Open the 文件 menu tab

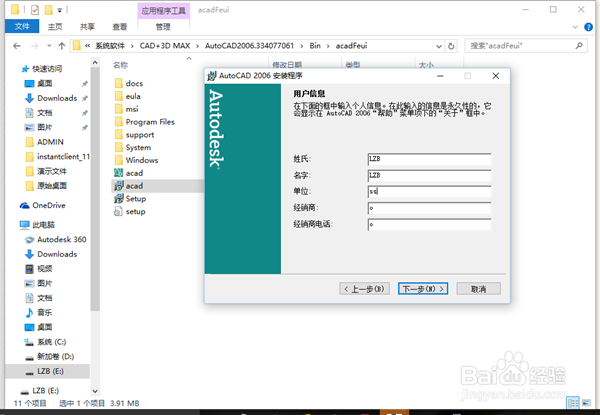22,26
